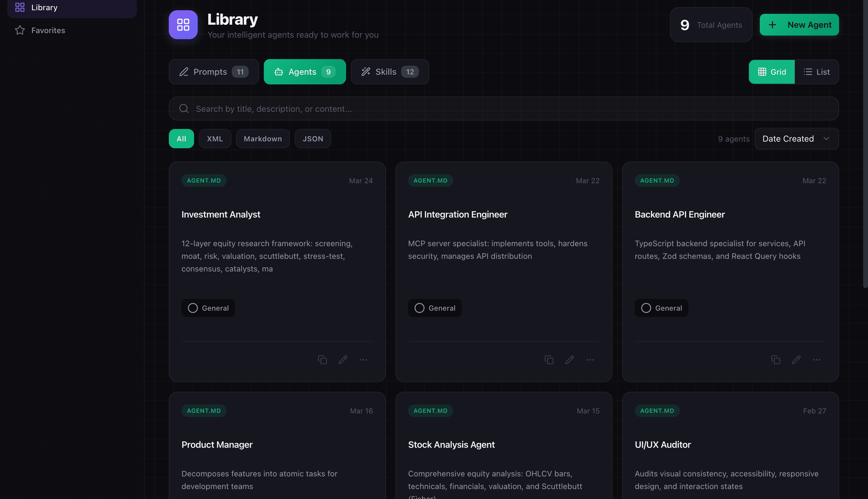
Task: Open the Product Manager card title
Action: pyautogui.click(x=217, y=445)
